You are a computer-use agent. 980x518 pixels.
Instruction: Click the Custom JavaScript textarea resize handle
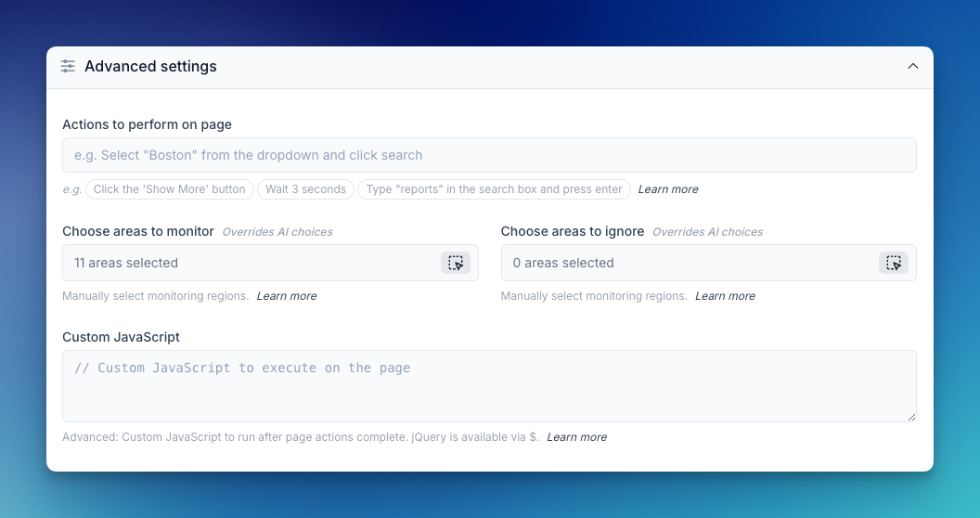point(911,417)
